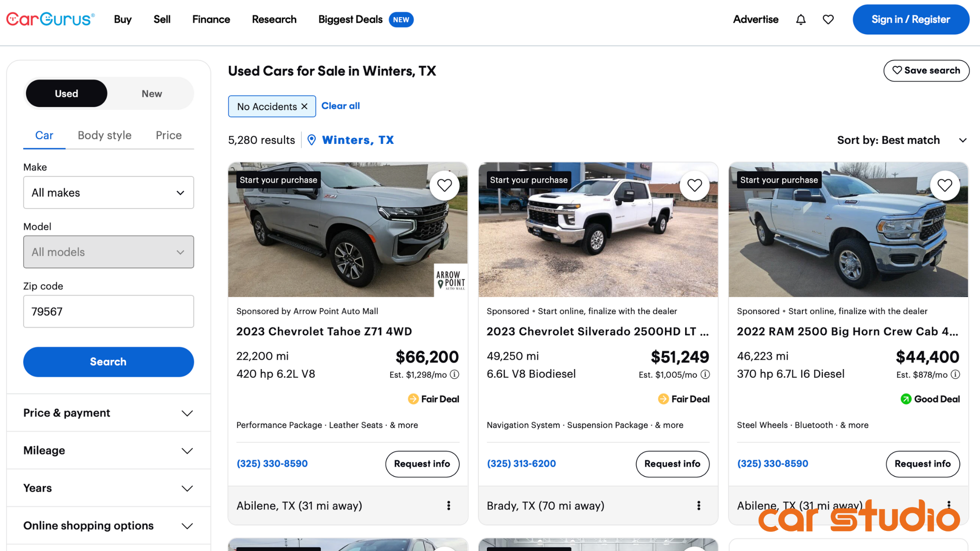Favorite the 2023 Chevrolet Tahoe listing
This screenshot has height=551, width=980.
click(444, 185)
